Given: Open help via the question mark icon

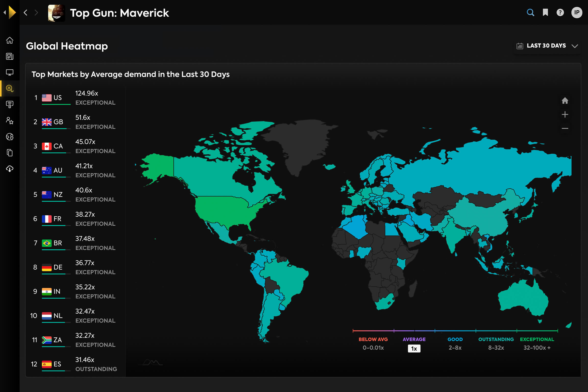Looking at the screenshot, I should (560, 12).
